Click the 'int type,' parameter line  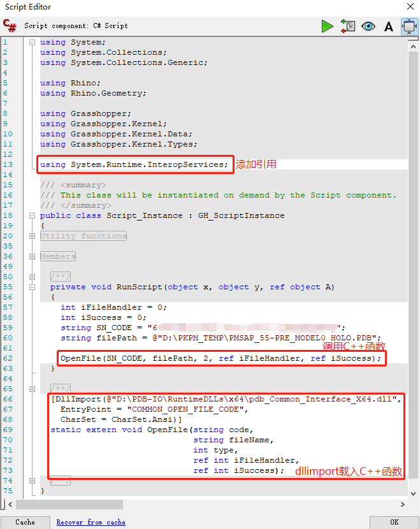pyautogui.click(x=215, y=450)
